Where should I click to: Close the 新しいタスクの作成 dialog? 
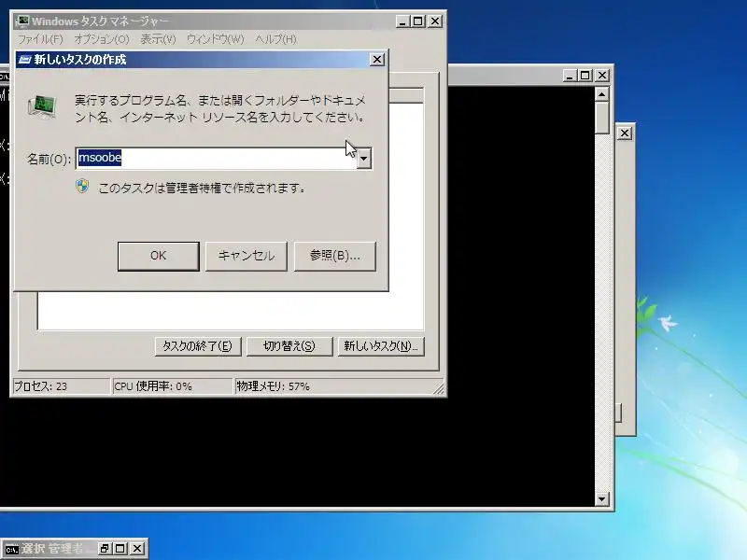377,60
